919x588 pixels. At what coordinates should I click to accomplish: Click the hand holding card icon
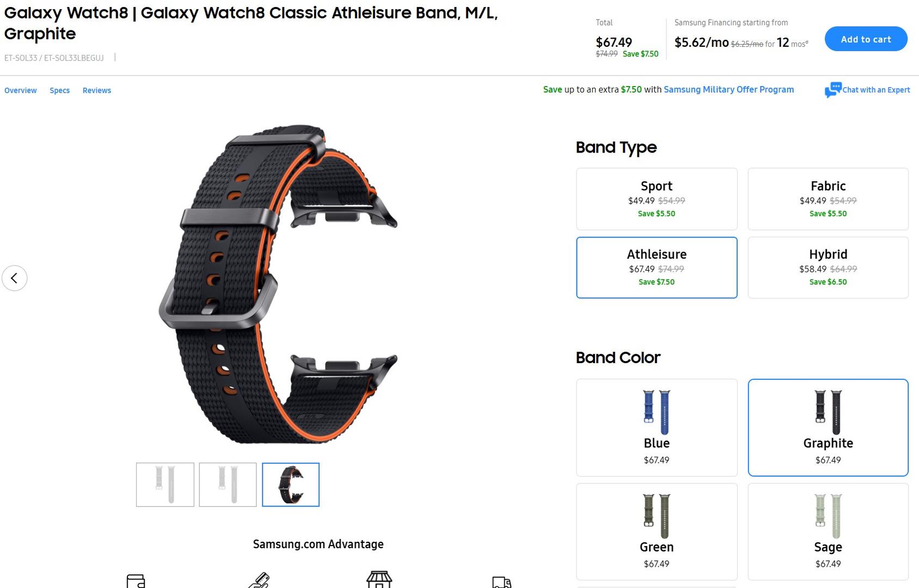259,580
